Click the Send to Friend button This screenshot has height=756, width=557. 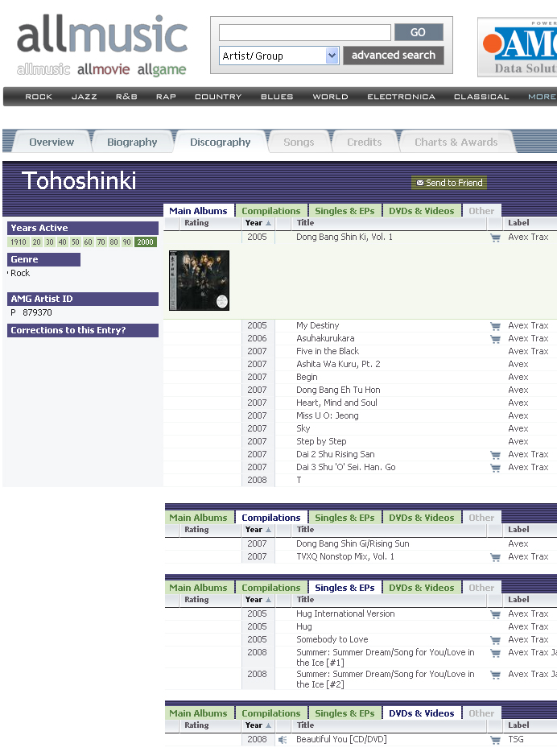pos(449,183)
